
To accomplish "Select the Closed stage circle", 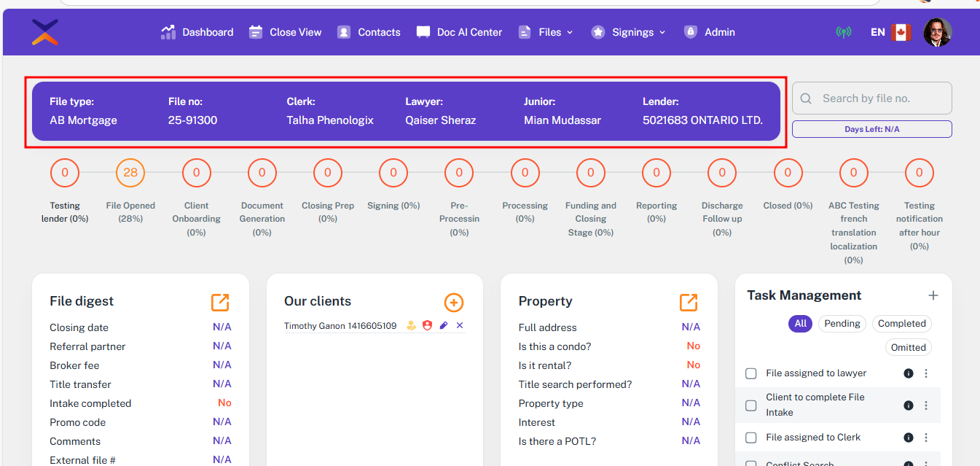I will pyautogui.click(x=788, y=173).
